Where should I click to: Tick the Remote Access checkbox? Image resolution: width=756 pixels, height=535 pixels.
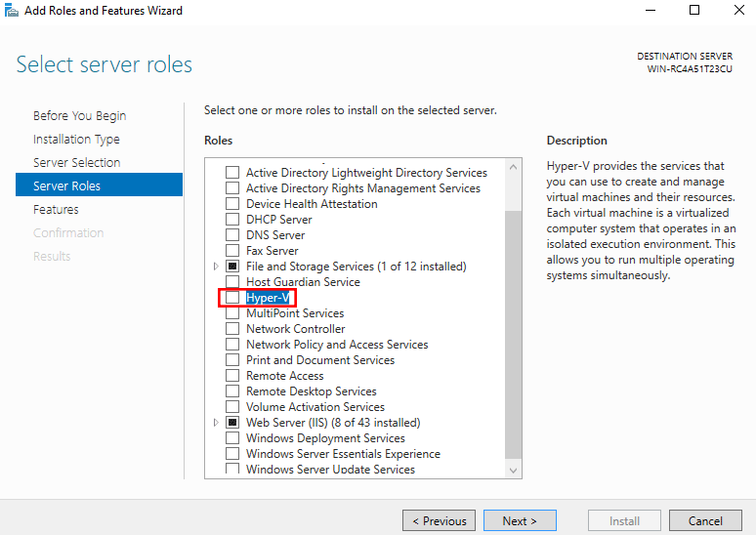[x=232, y=376]
